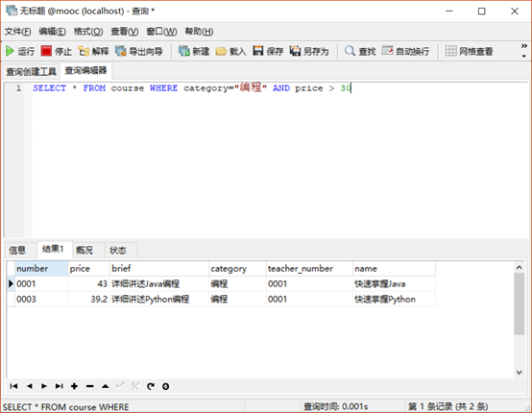
Task: Run the query with the 运行 button
Action: 20,51
